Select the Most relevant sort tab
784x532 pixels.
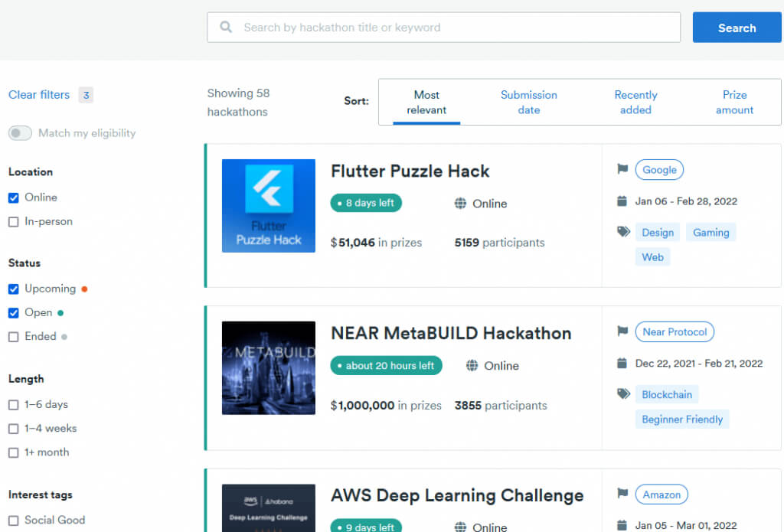coord(426,102)
